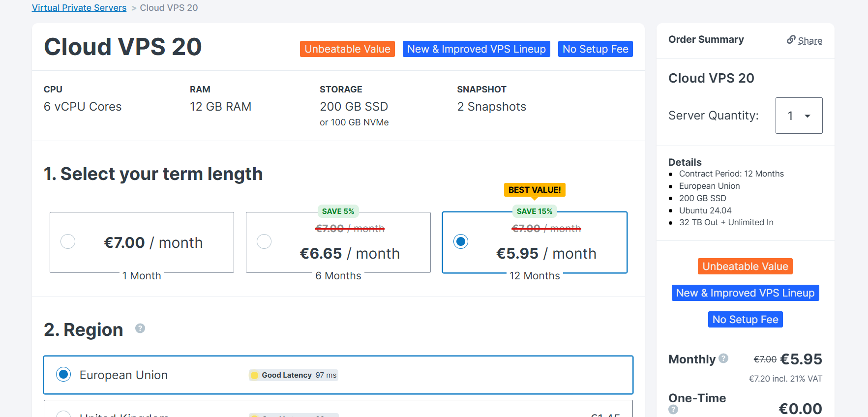Click the Share link in Order Summary

(809, 41)
